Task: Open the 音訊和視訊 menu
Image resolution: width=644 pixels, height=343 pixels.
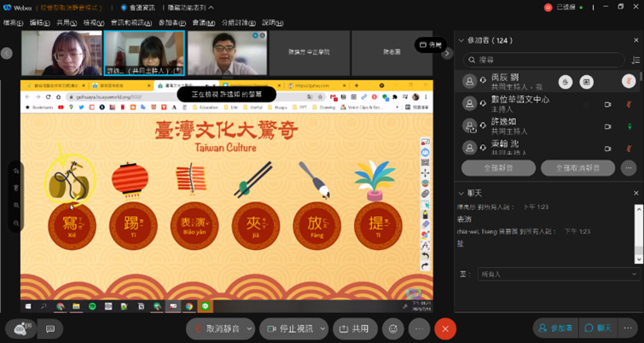Action: coord(131,22)
